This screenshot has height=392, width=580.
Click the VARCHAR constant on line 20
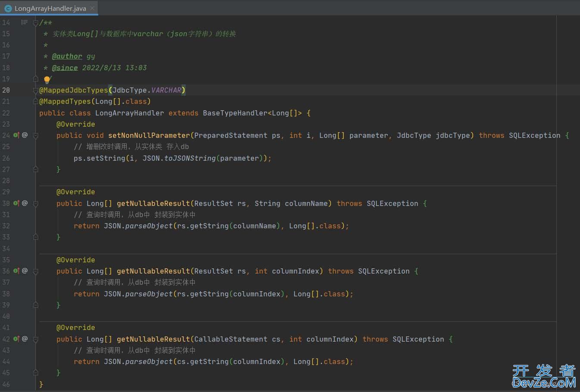pyautogui.click(x=166, y=90)
